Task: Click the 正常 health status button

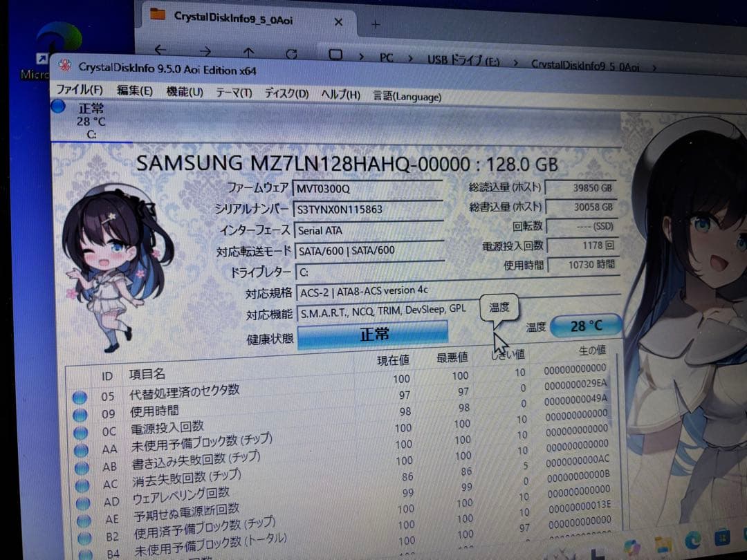Action: point(373,335)
